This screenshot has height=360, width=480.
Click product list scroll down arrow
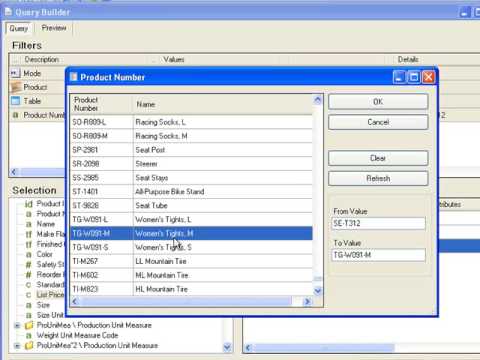pos(318,291)
